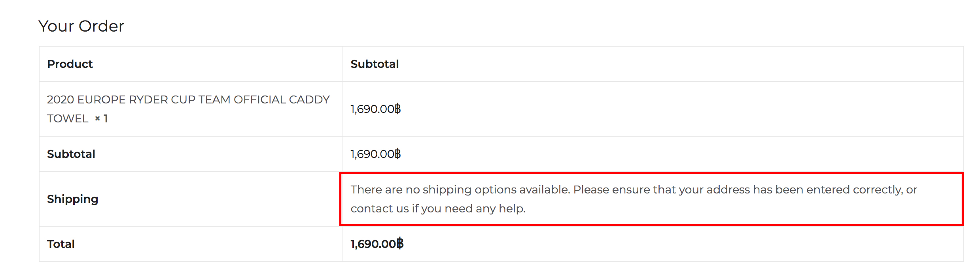Click the baht symbol in subtotal row
980x274 pixels.
pyautogui.click(x=397, y=154)
